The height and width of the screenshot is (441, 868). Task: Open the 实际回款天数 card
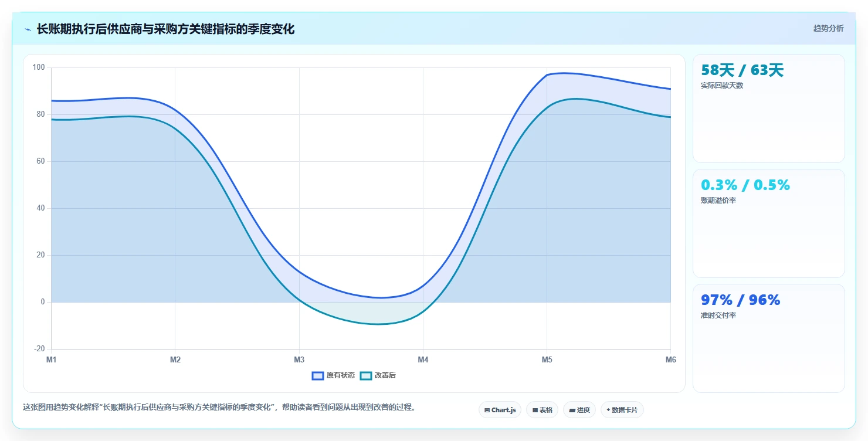point(768,108)
